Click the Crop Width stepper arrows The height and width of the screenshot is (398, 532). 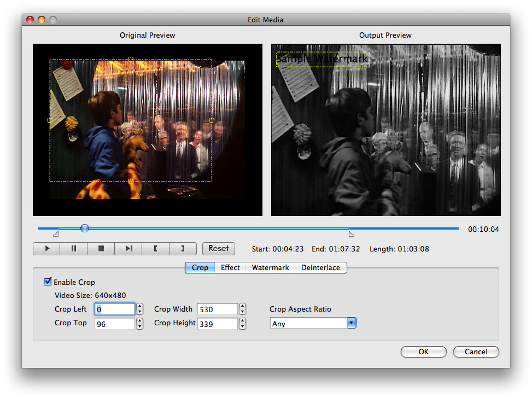(242, 309)
